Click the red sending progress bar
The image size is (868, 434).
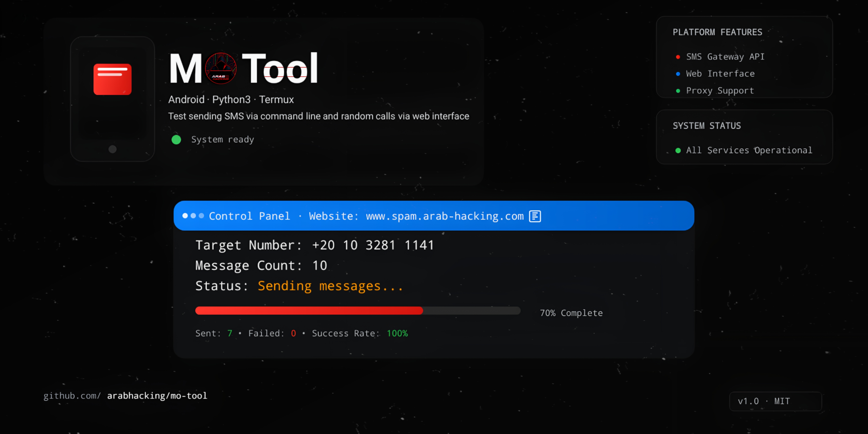[x=309, y=311]
